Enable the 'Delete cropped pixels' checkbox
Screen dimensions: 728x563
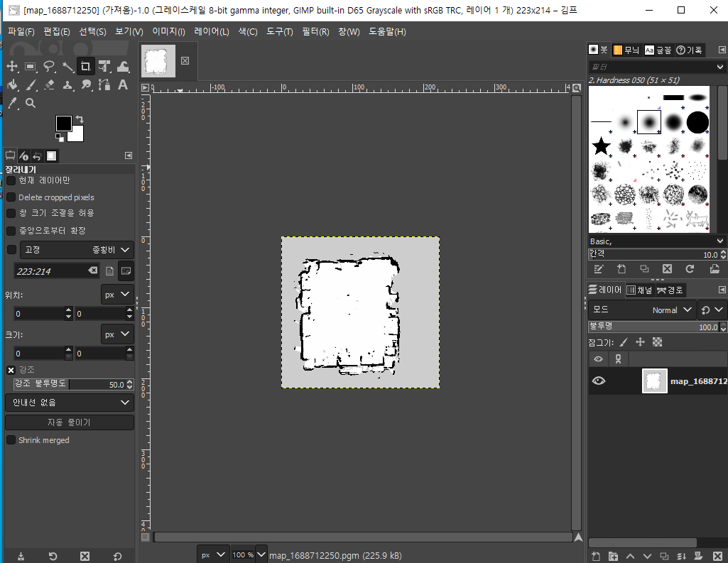tap(11, 197)
